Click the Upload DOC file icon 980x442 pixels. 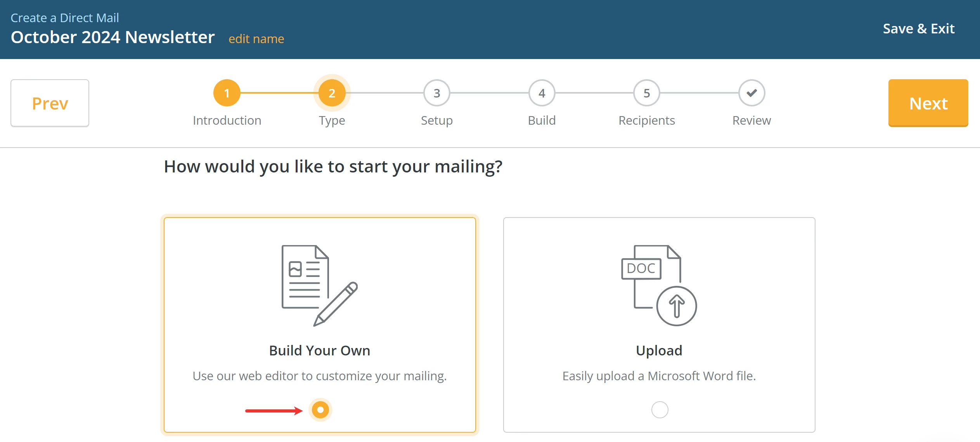coord(659,285)
